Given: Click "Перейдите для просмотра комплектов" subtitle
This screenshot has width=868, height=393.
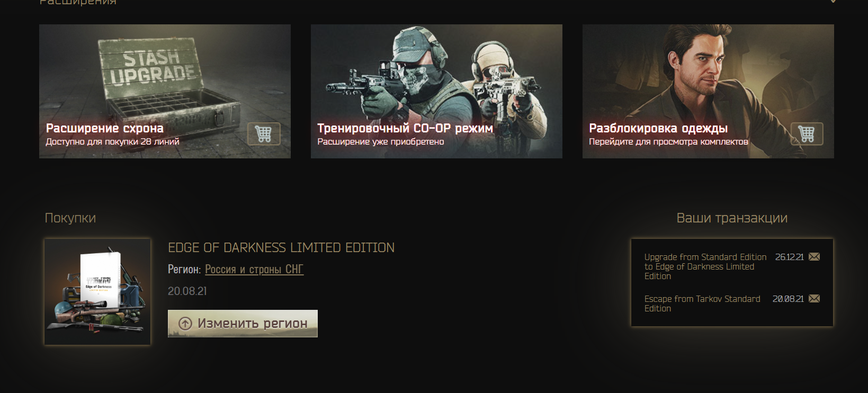Looking at the screenshot, I should (x=668, y=142).
